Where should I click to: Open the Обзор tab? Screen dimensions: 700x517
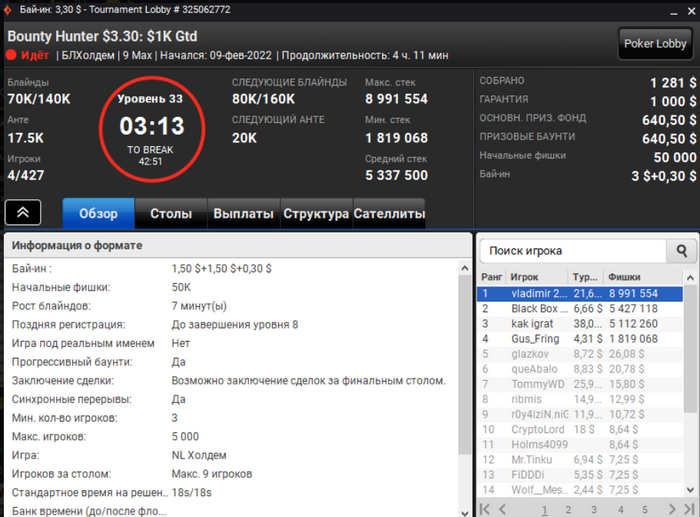pyautogui.click(x=98, y=213)
